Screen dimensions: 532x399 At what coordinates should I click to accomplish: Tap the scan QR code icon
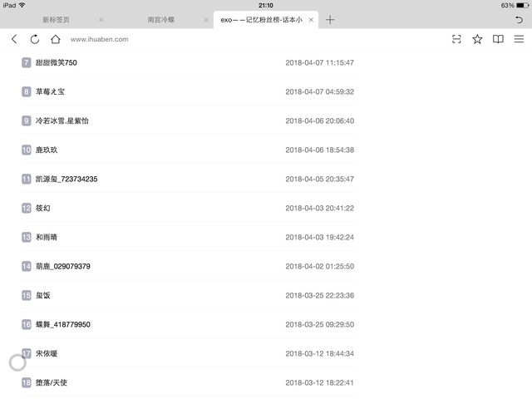tap(456, 39)
